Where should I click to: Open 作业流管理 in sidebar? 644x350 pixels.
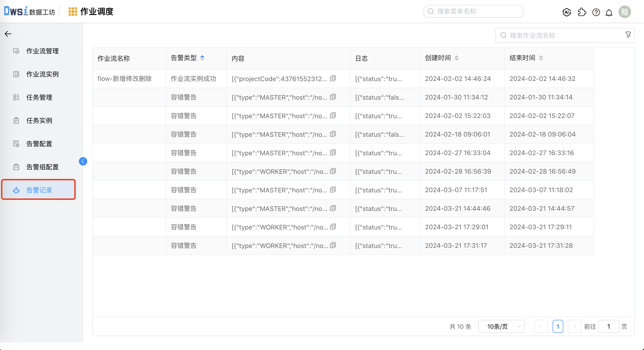coord(42,51)
